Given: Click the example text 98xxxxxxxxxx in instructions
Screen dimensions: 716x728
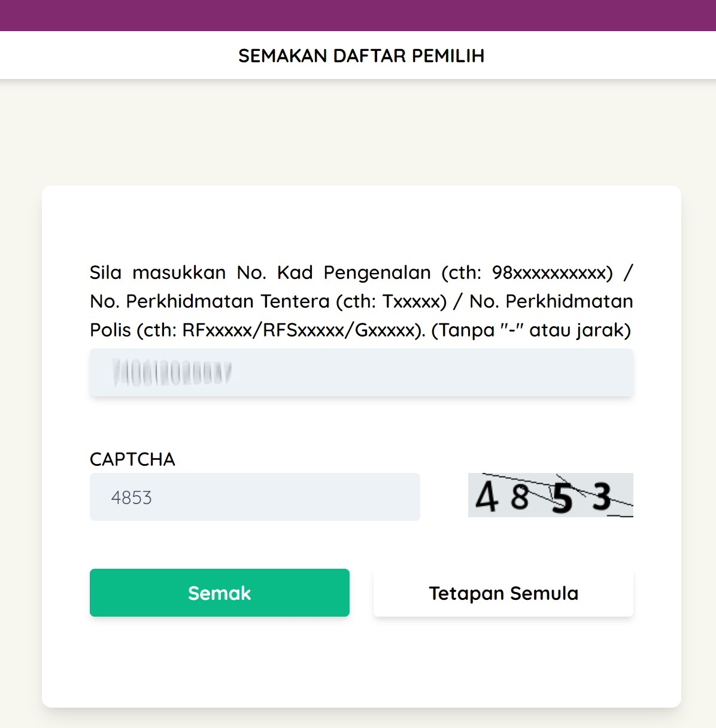Looking at the screenshot, I should (x=551, y=272).
